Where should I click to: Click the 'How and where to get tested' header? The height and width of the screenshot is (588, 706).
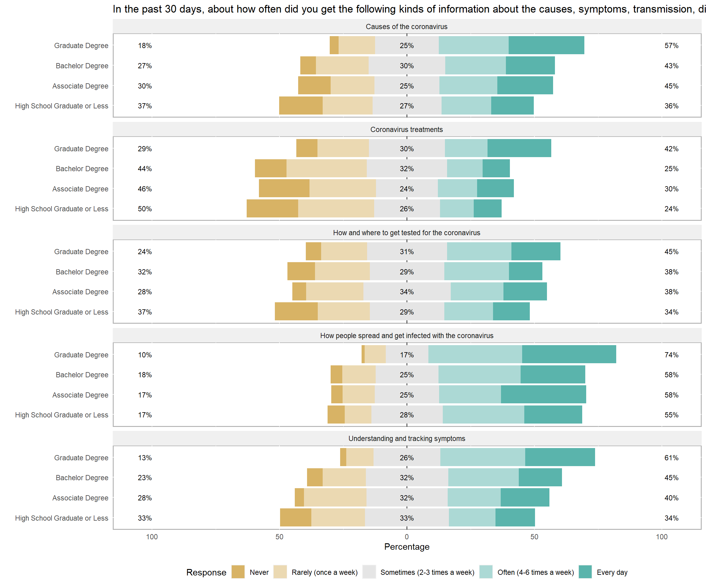(406, 233)
